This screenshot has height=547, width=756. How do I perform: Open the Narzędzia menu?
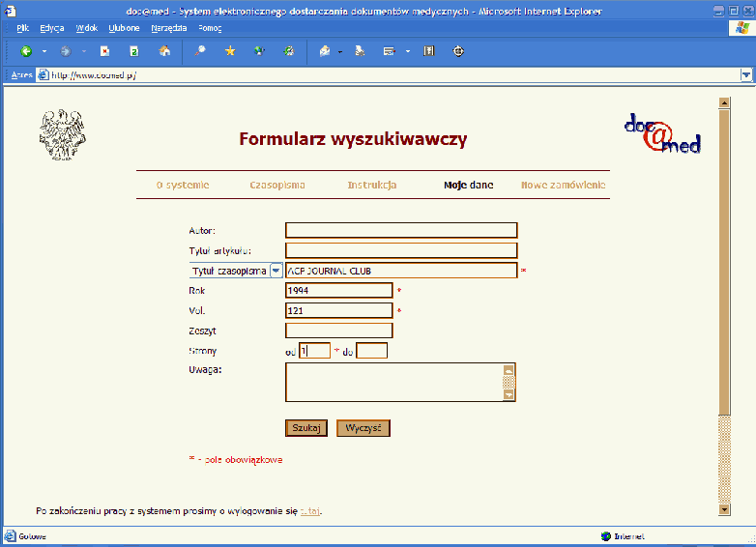(x=168, y=28)
